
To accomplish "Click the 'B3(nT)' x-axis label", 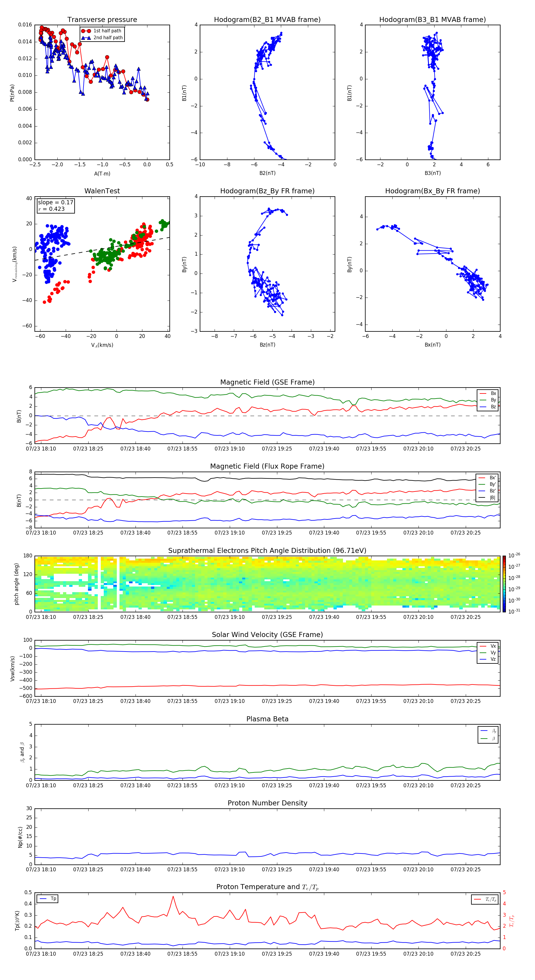I will [432, 173].
